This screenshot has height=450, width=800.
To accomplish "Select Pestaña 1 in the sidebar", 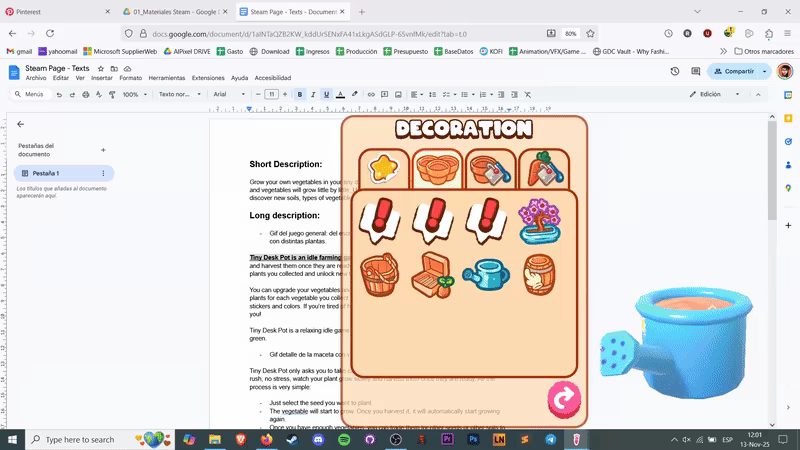I will [64, 173].
